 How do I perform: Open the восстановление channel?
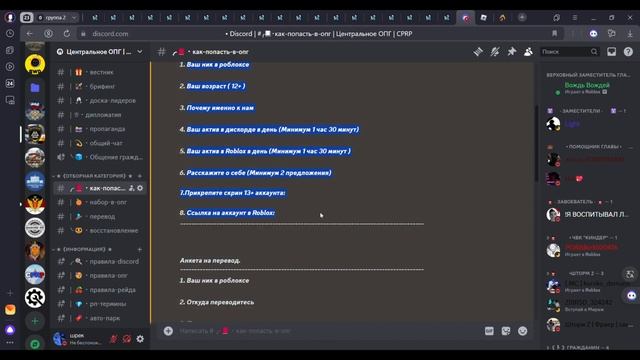[100, 231]
